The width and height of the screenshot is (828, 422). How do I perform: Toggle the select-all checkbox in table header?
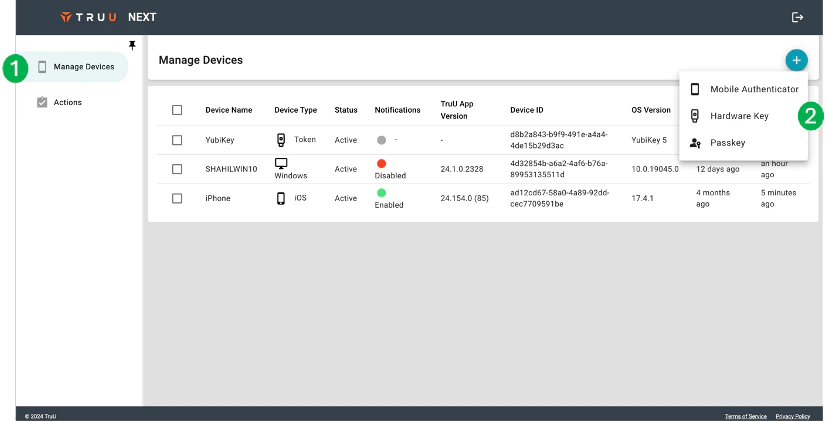(177, 110)
